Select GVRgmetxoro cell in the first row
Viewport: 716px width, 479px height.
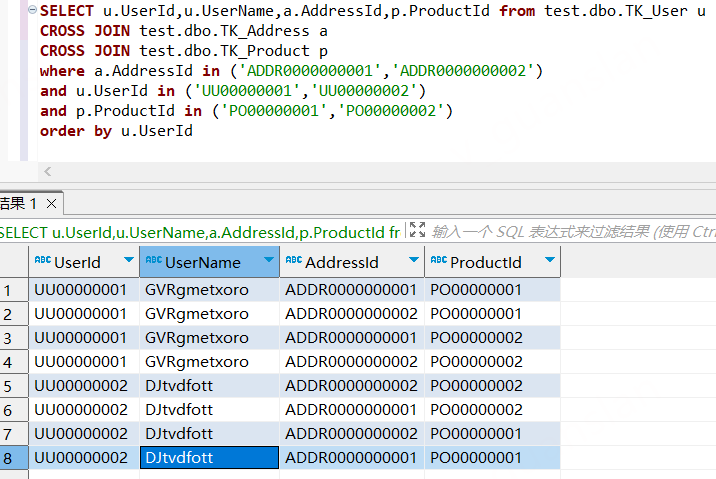pyautogui.click(x=196, y=290)
